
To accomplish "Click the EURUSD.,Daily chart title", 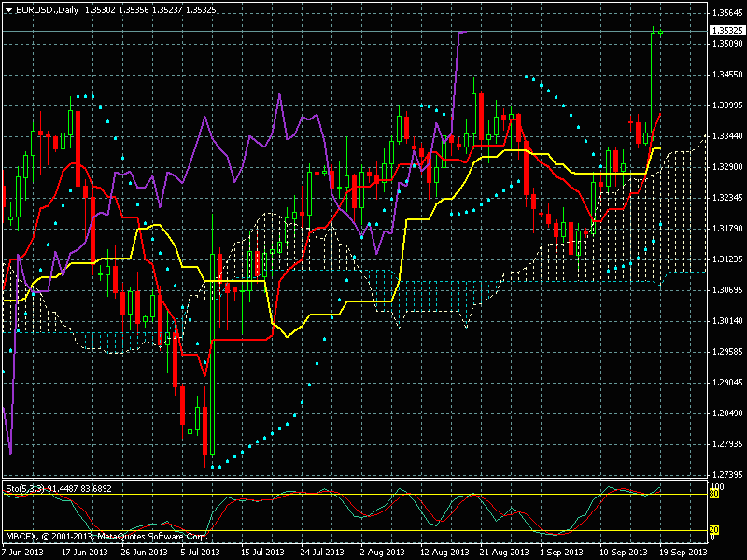I will coord(46,7).
